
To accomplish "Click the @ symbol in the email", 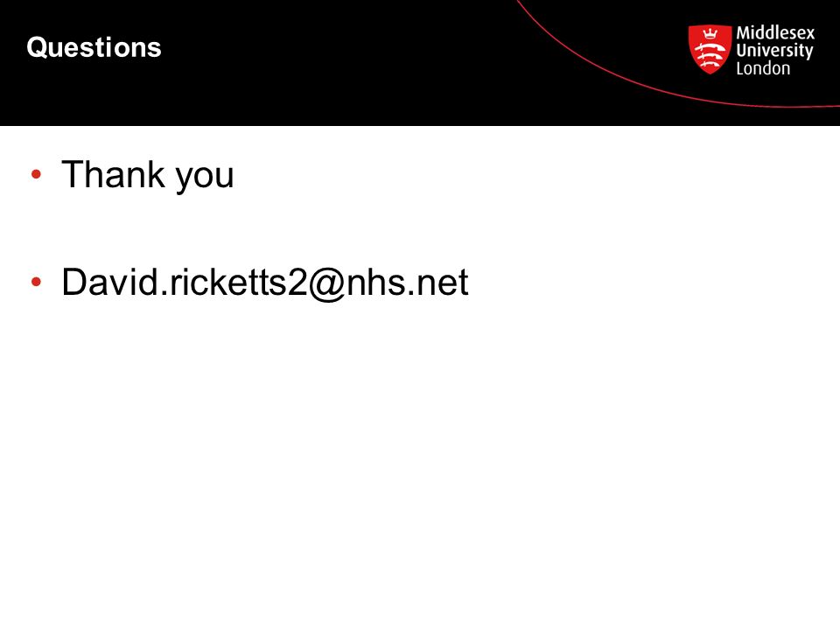I will click(326, 283).
